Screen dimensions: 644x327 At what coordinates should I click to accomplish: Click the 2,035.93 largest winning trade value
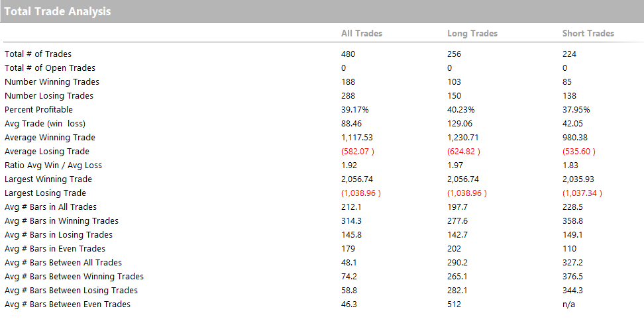point(578,179)
